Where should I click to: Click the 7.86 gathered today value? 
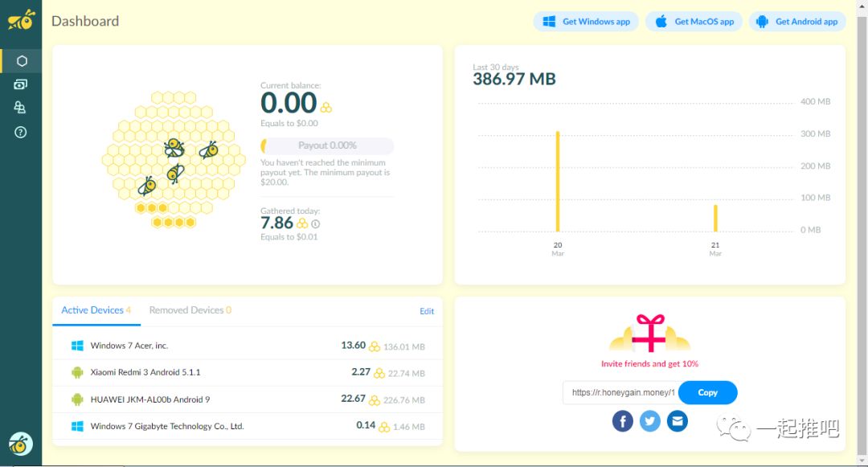pyautogui.click(x=276, y=223)
